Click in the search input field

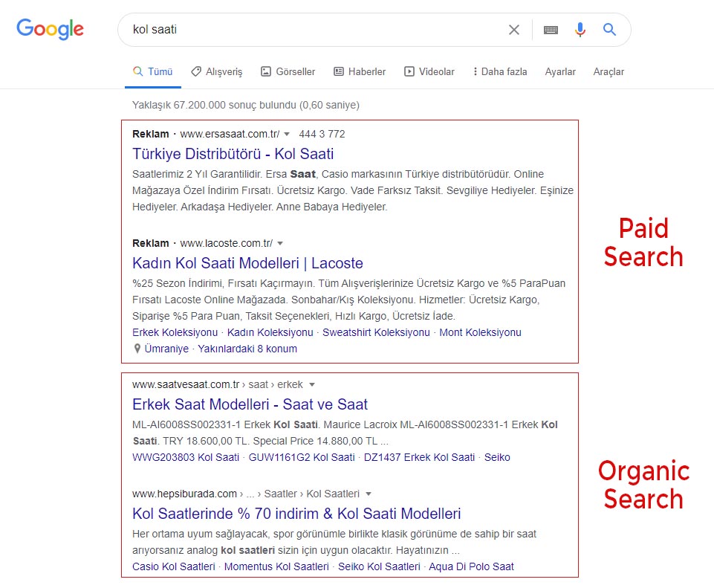click(312, 30)
